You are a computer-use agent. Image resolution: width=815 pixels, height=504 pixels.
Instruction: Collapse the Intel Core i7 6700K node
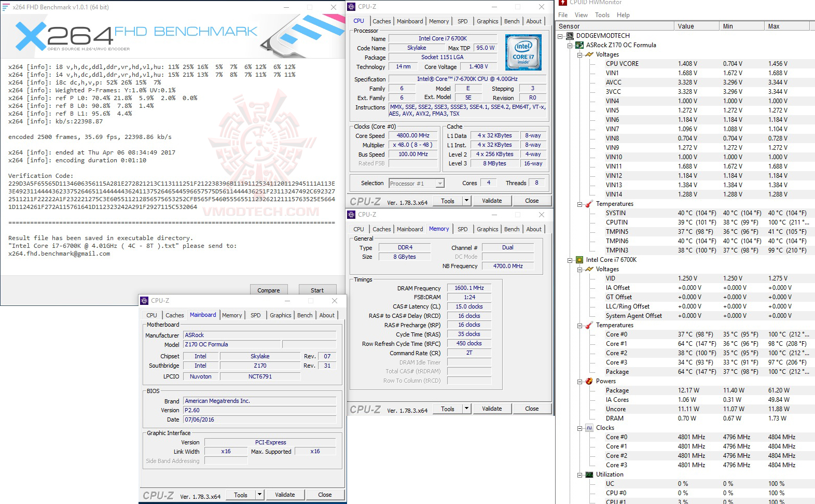click(571, 260)
